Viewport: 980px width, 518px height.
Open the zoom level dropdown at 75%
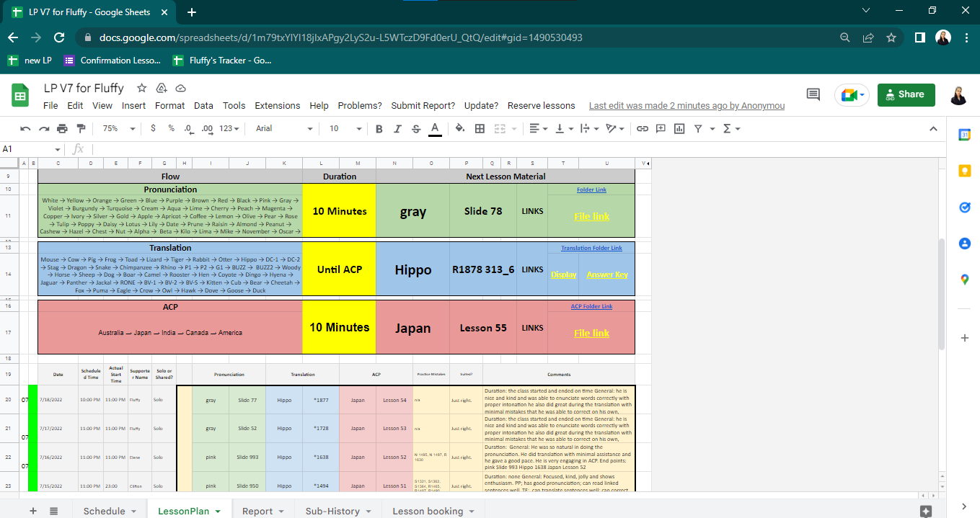(119, 128)
